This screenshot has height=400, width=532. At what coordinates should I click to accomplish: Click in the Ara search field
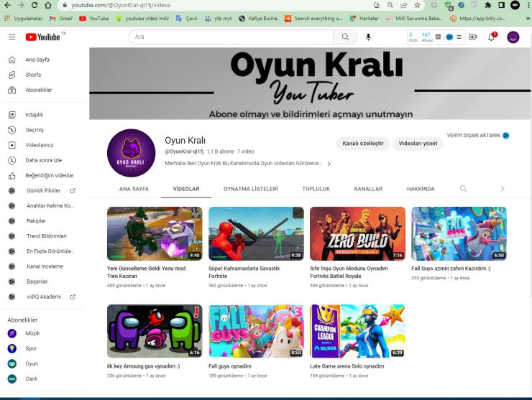coord(230,37)
